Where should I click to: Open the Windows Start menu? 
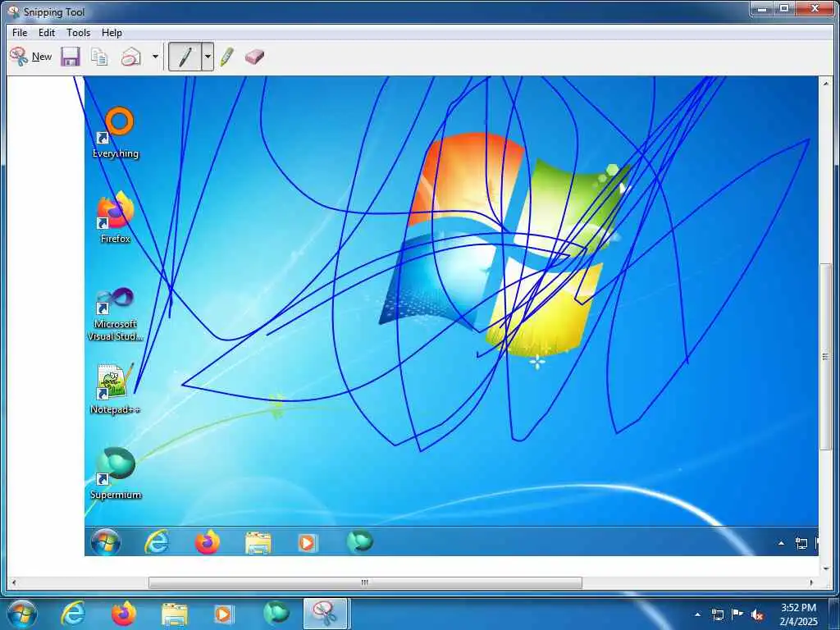pos(22,614)
